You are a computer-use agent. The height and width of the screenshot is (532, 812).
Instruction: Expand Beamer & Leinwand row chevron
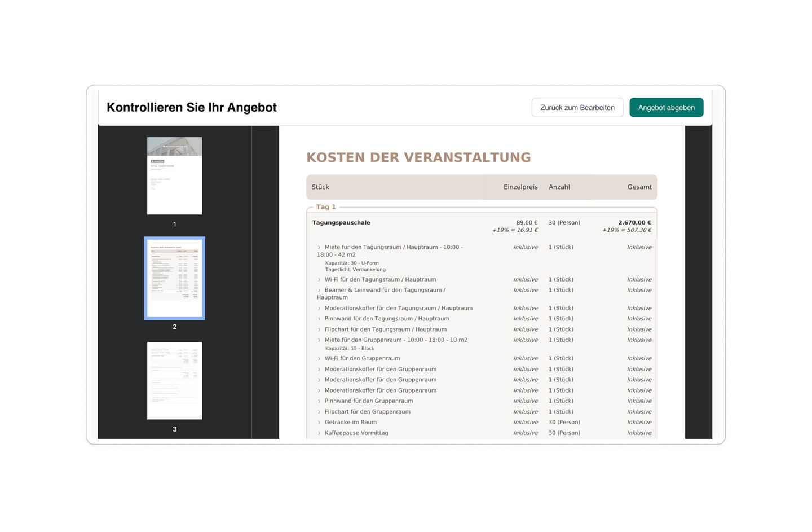tap(319, 290)
